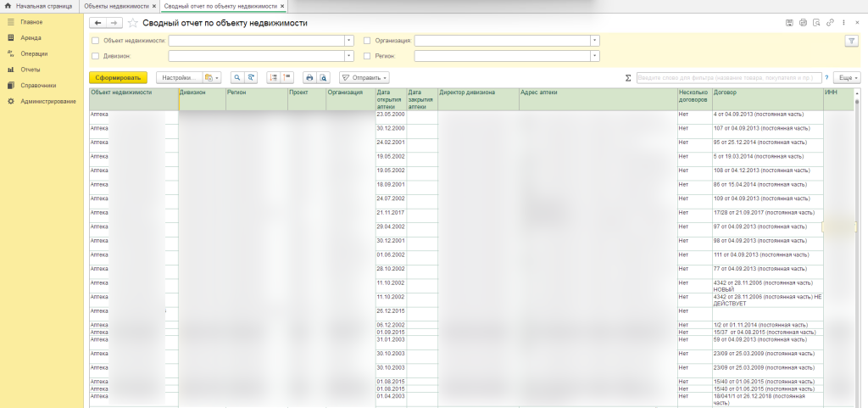Click the sigma sum icon

click(627, 77)
